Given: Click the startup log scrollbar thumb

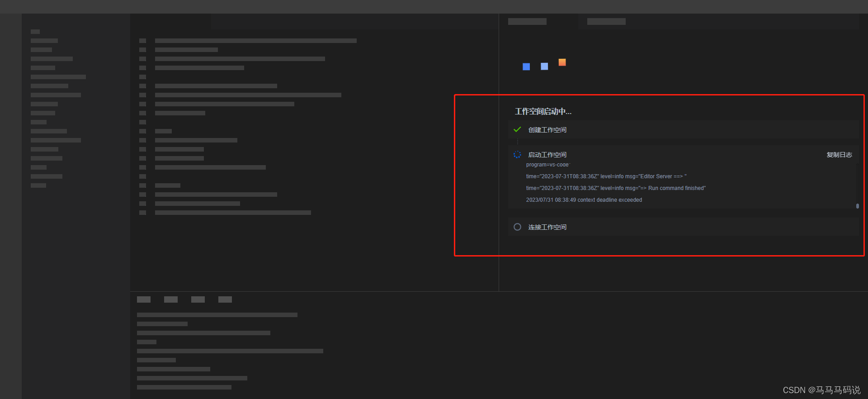Looking at the screenshot, I should [857, 206].
